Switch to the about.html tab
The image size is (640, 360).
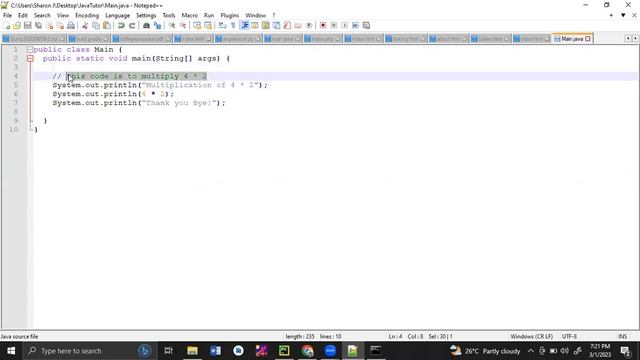(x=448, y=39)
